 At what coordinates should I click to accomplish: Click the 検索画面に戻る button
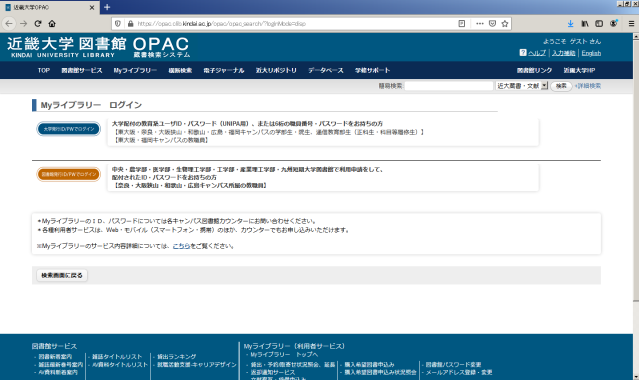click(62, 275)
